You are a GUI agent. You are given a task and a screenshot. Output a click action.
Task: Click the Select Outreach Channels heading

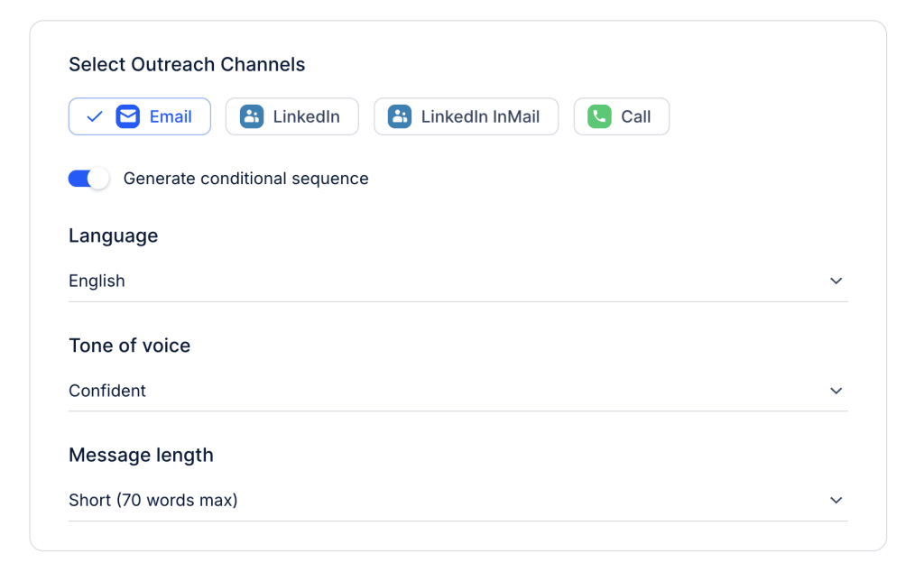point(187,65)
